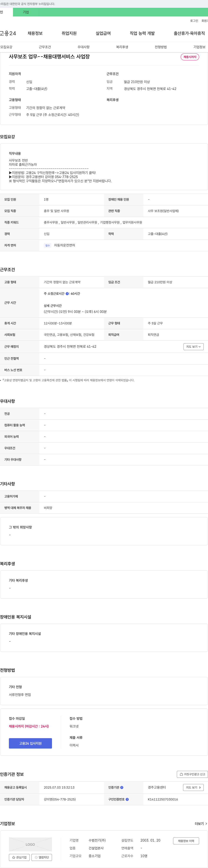Open the 직업 능력 개발 menu
Image resolution: width=208 pixels, height=868 pixels.
[x=142, y=33]
